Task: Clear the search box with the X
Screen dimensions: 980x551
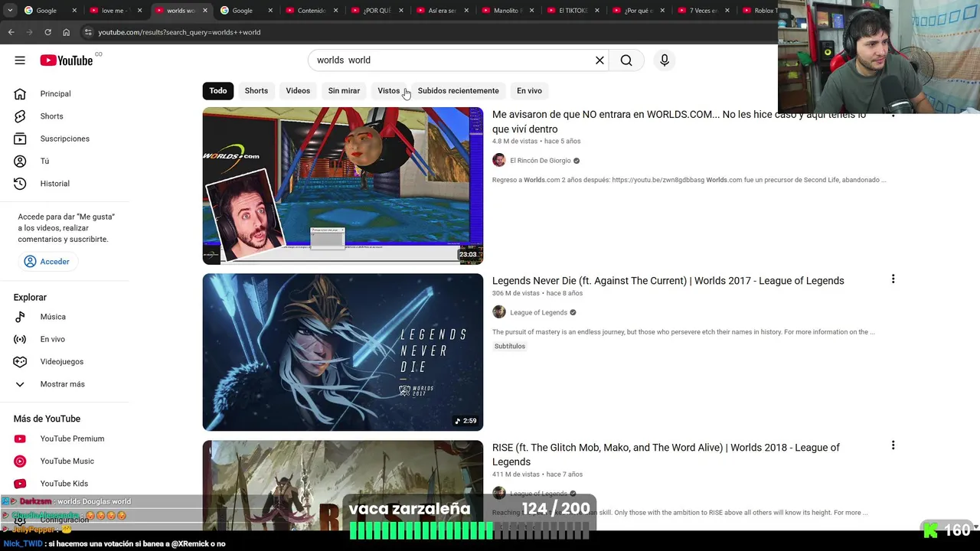Action: coord(599,60)
